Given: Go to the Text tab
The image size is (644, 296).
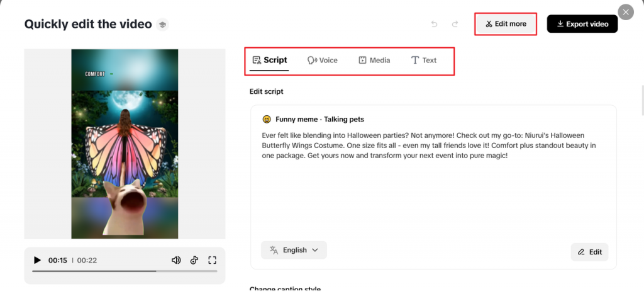Looking at the screenshot, I should [x=424, y=60].
